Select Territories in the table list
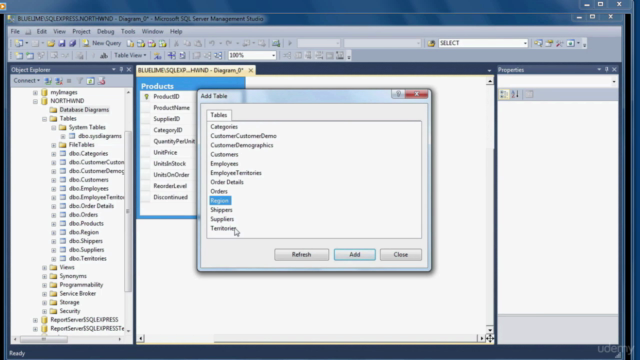640x360 pixels. (223, 228)
